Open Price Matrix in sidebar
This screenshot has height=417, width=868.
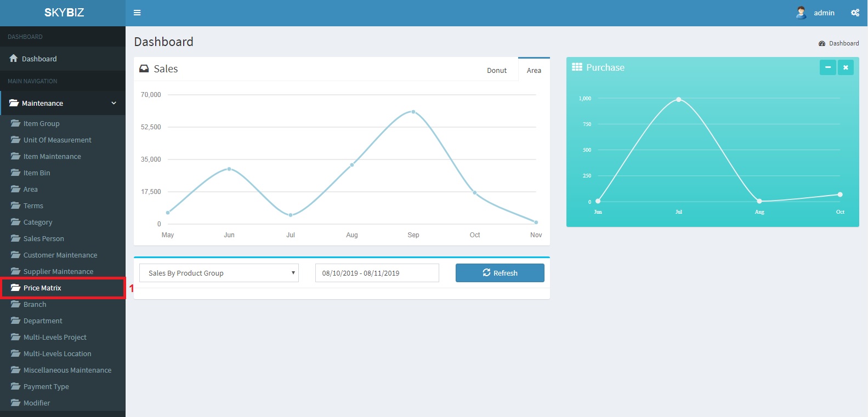tap(42, 288)
